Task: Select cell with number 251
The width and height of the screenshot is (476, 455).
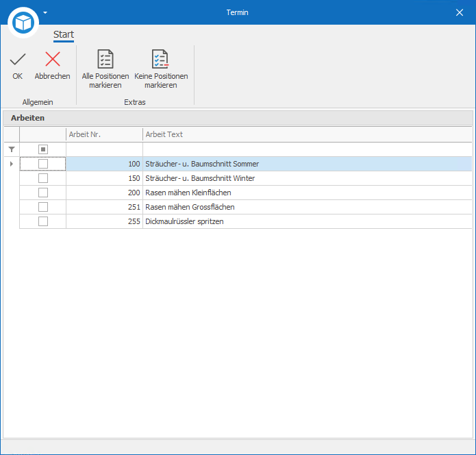Action: [x=104, y=207]
